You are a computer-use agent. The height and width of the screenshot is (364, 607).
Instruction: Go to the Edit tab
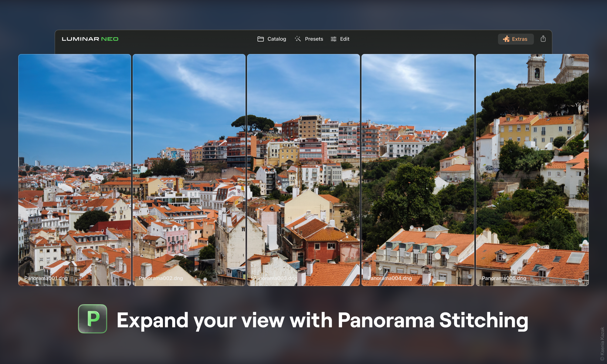pos(344,39)
